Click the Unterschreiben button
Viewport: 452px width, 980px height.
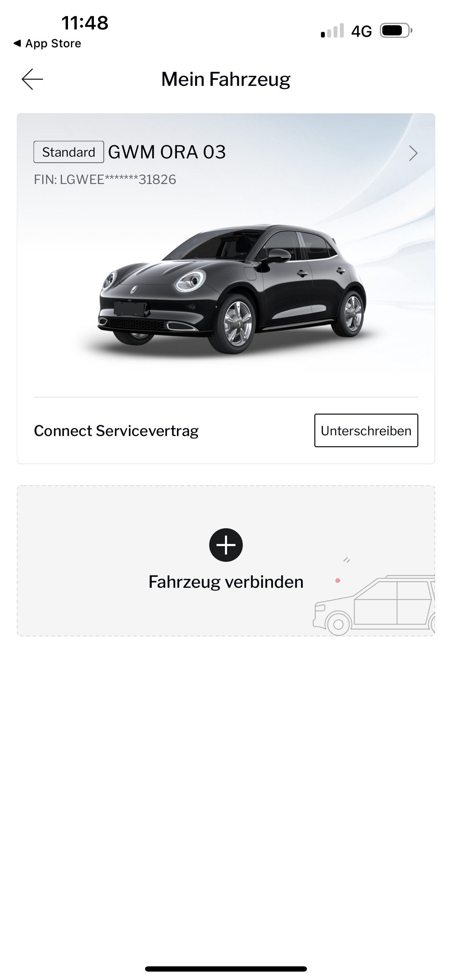(366, 430)
